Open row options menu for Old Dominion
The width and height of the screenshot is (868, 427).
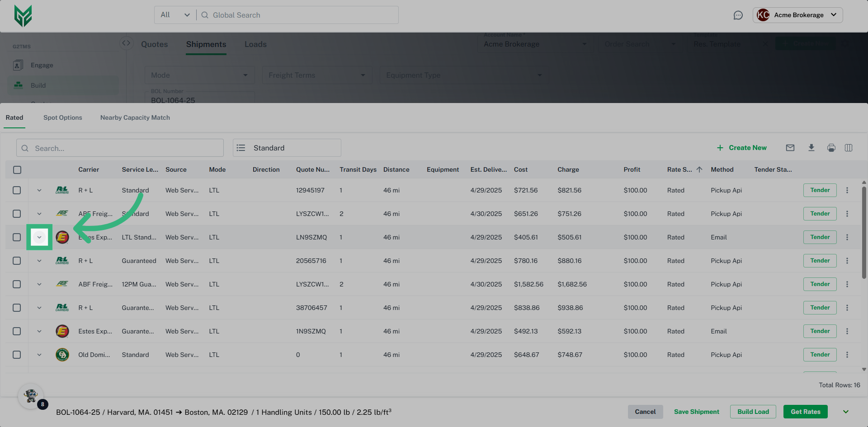point(847,355)
